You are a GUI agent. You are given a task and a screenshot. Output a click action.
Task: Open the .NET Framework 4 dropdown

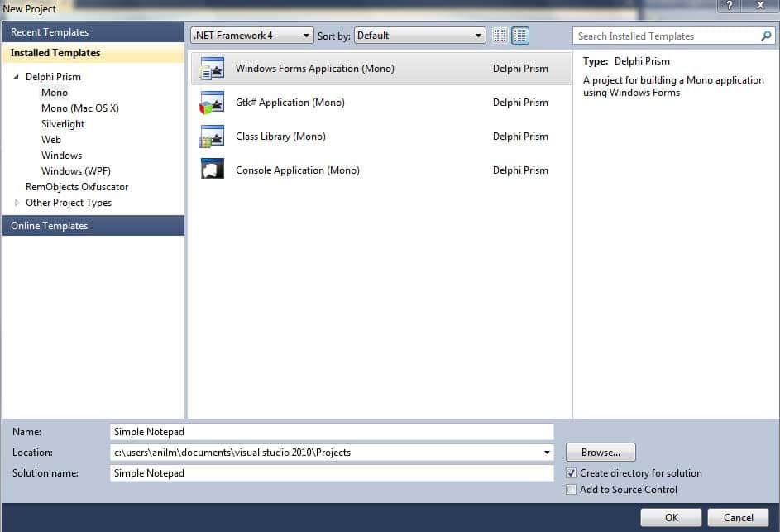coord(252,36)
